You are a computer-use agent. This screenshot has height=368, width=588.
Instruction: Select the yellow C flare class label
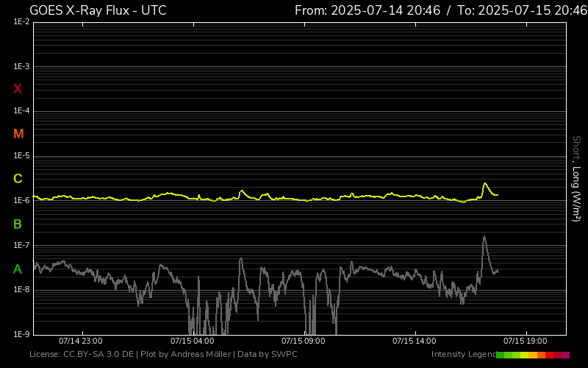18,179
